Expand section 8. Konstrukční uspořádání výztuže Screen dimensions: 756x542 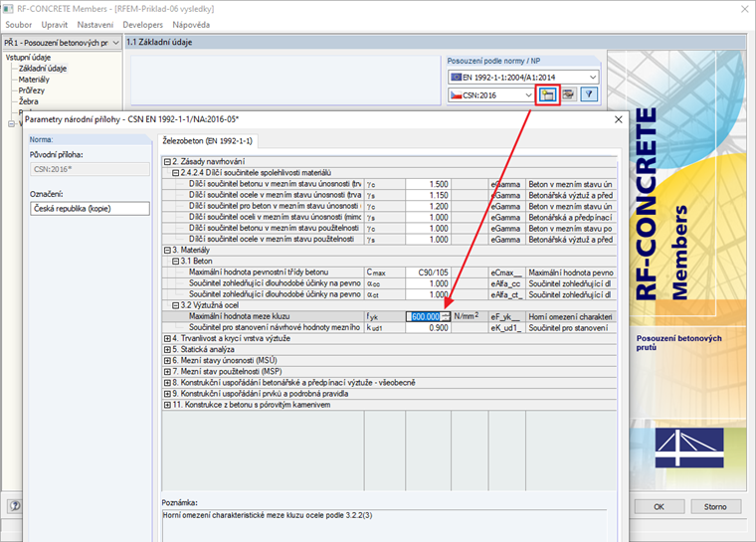pyautogui.click(x=167, y=383)
